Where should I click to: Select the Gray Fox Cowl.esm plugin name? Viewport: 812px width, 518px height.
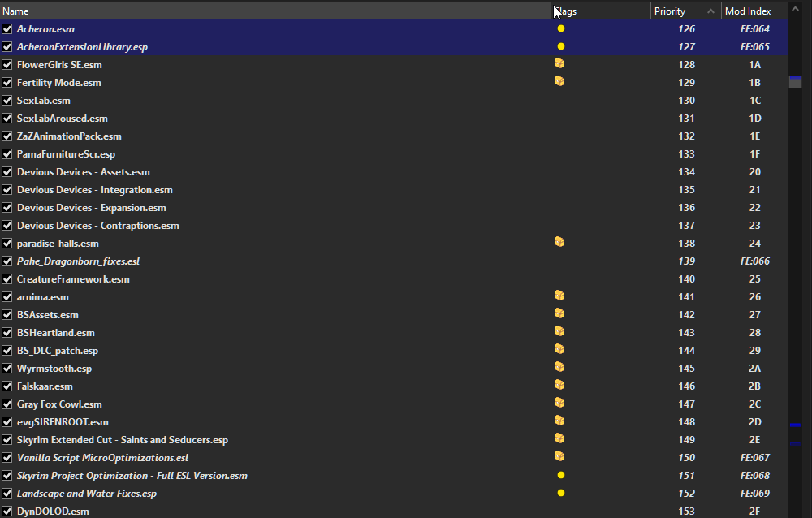59,404
